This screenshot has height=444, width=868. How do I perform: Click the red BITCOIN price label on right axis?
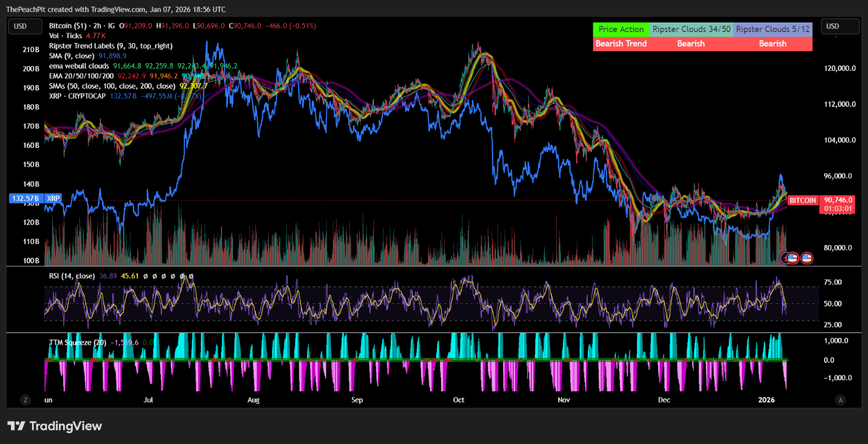click(802, 200)
